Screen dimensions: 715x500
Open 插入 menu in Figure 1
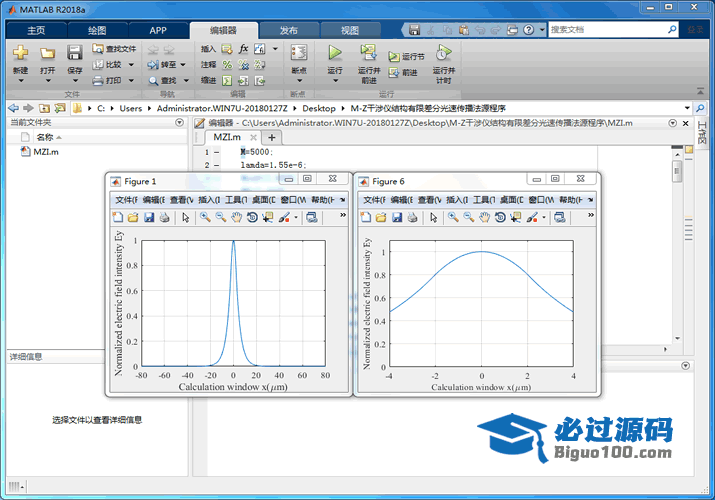click(x=209, y=200)
